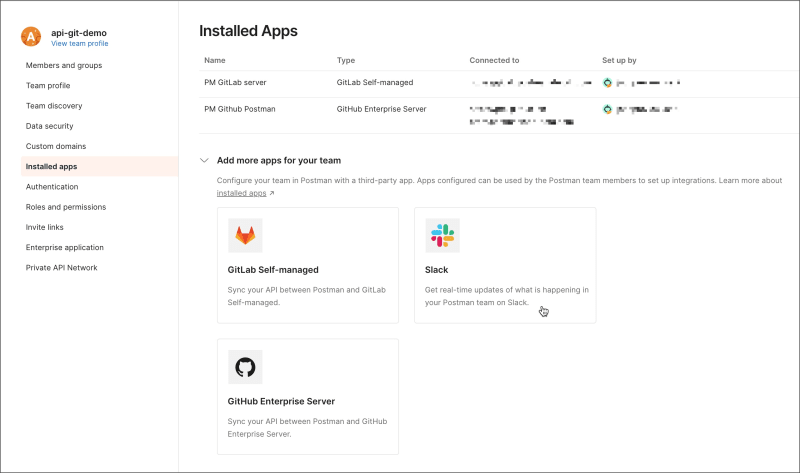Open Enterprise application settings
Screen dimensions: 800x473
coord(65,247)
